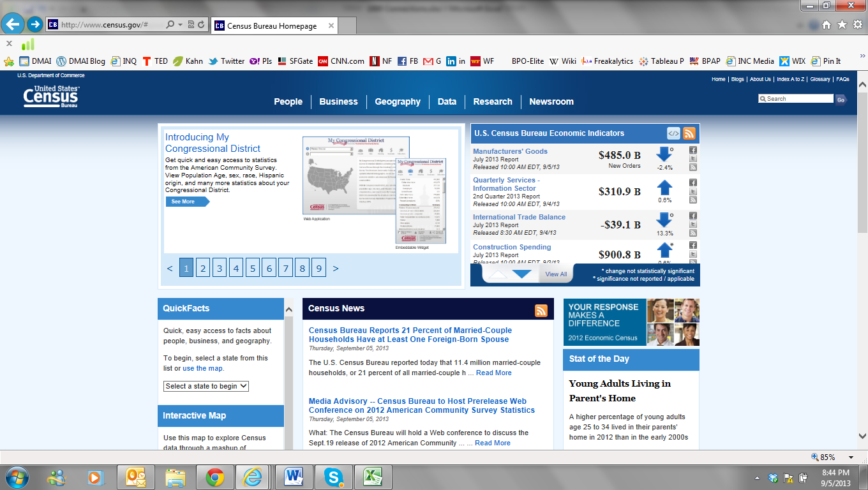Viewport: 868px width, 490px height.
Task: Launch Google Chrome from the taskbar
Action: point(214,477)
